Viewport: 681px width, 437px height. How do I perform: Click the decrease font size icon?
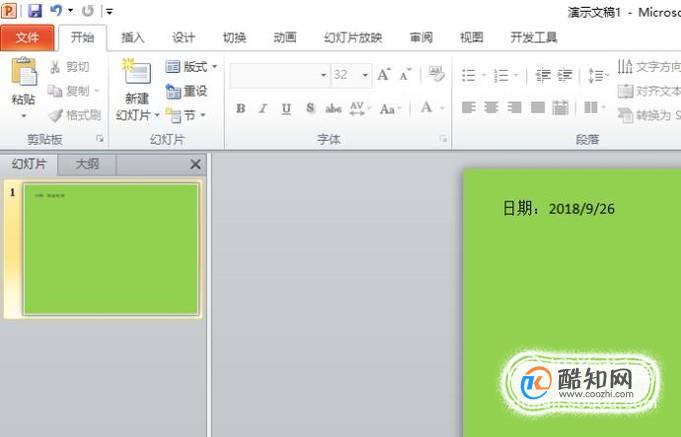click(406, 75)
